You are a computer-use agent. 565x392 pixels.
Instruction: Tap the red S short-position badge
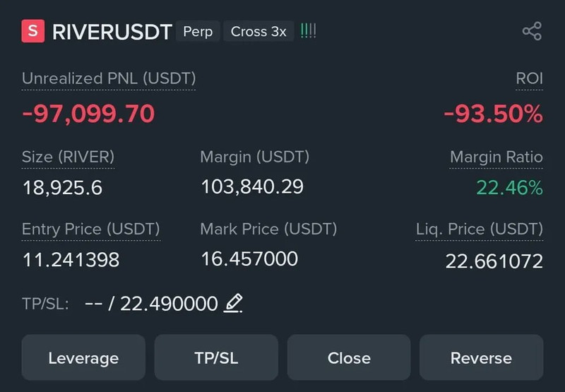[x=33, y=31]
